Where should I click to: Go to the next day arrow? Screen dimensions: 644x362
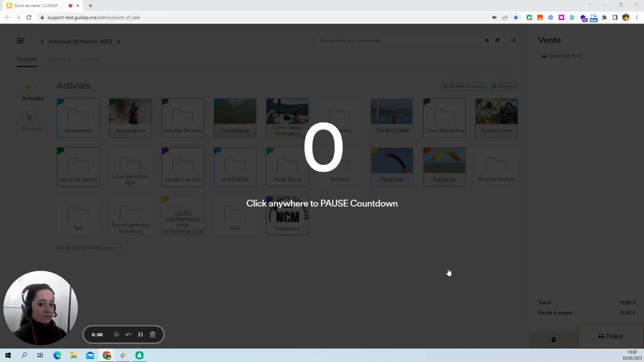pos(119,41)
